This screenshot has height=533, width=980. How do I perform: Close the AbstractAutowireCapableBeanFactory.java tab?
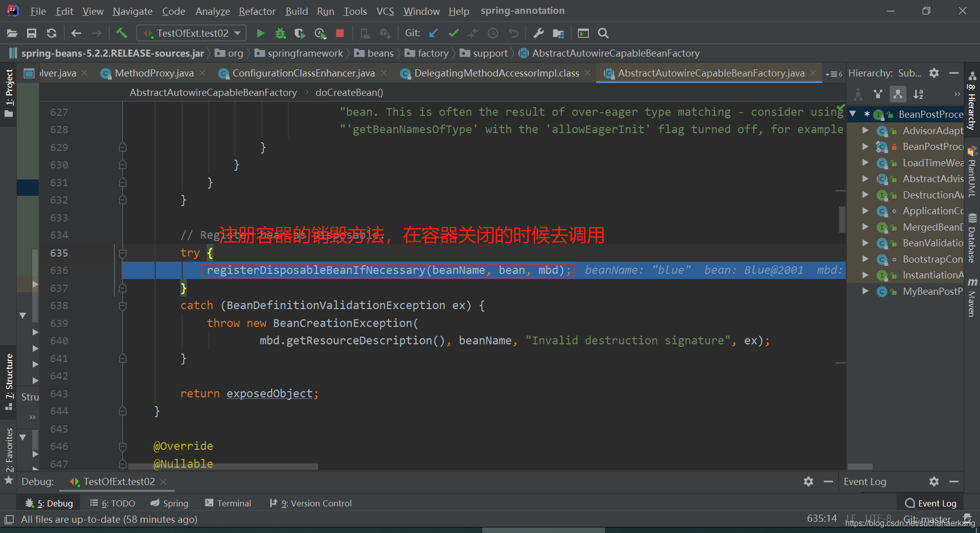813,73
